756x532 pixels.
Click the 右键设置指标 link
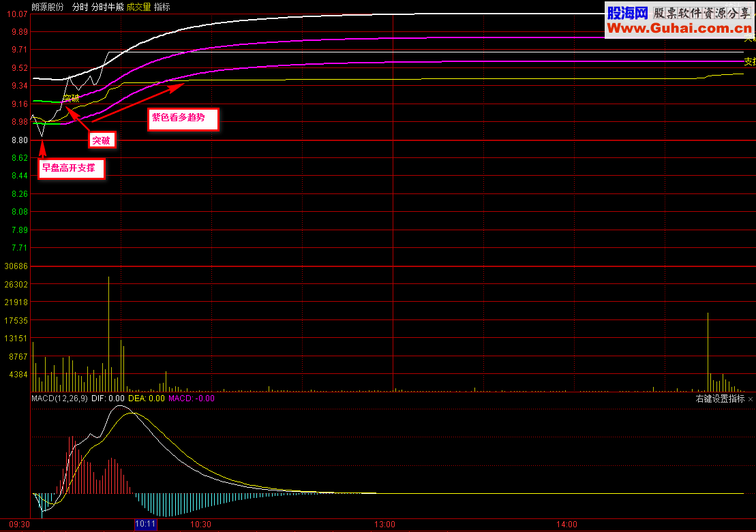pyautogui.click(x=721, y=399)
